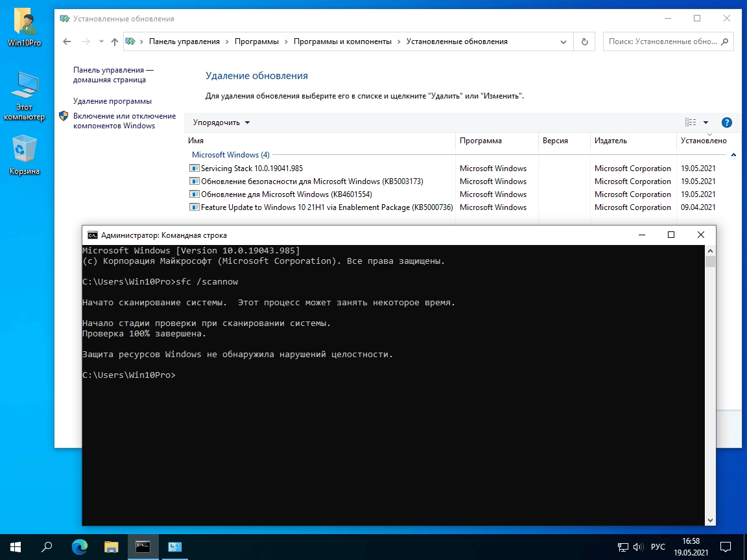Open File Explorer from taskbar
This screenshot has height=560, width=747.
pyautogui.click(x=111, y=546)
